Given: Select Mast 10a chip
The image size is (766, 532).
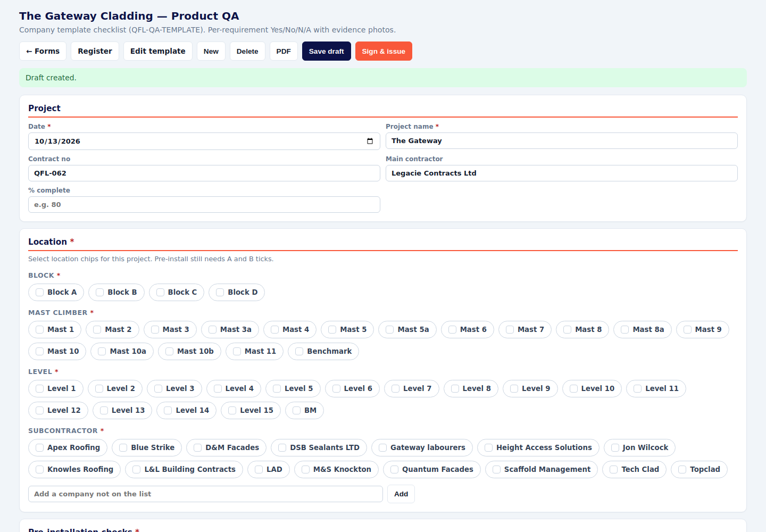Looking at the screenshot, I should pyautogui.click(x=122, y=351).
